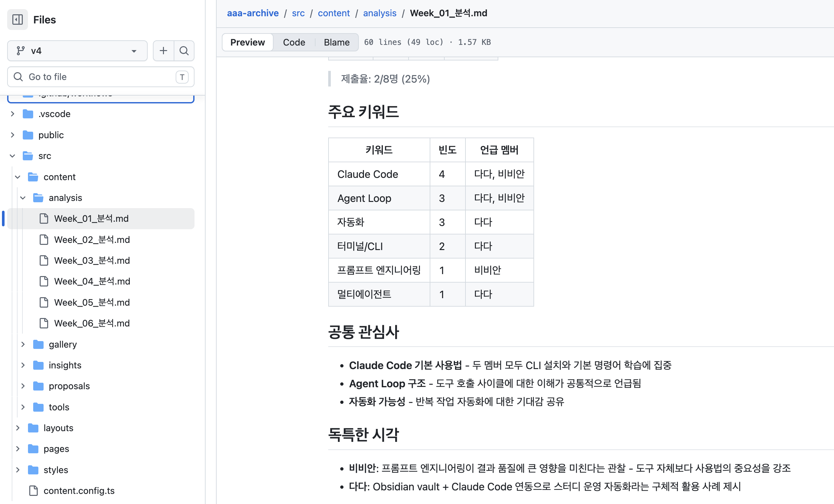Click the src open-folder icon
This screenshot has height=504, width=834.
(28, 156)
